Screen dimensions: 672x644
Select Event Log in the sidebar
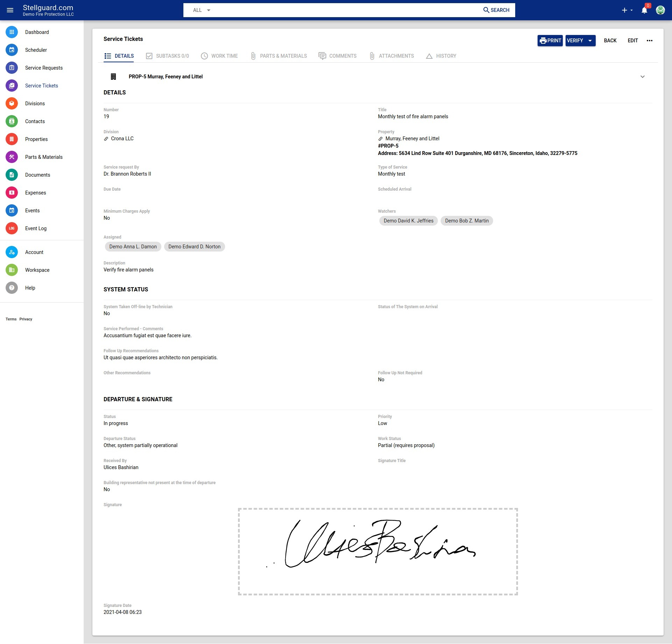point(36,228)
